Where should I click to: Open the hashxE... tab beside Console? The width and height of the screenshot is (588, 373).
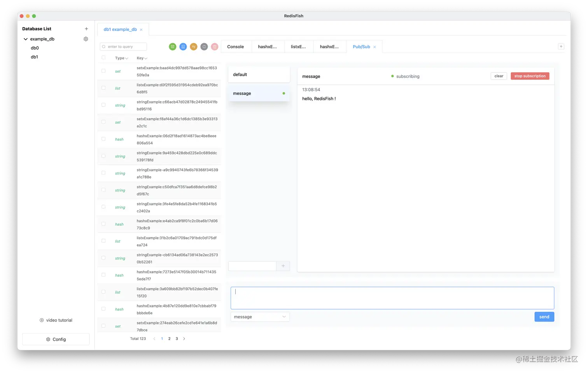pyautogui.click(x=268, y=47)
